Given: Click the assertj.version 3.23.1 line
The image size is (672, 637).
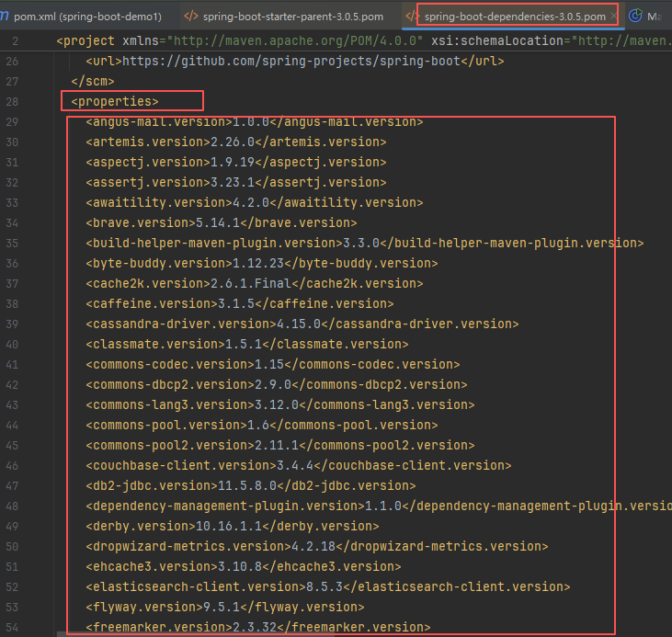Looking at the screenshot, I should (235, 182).
